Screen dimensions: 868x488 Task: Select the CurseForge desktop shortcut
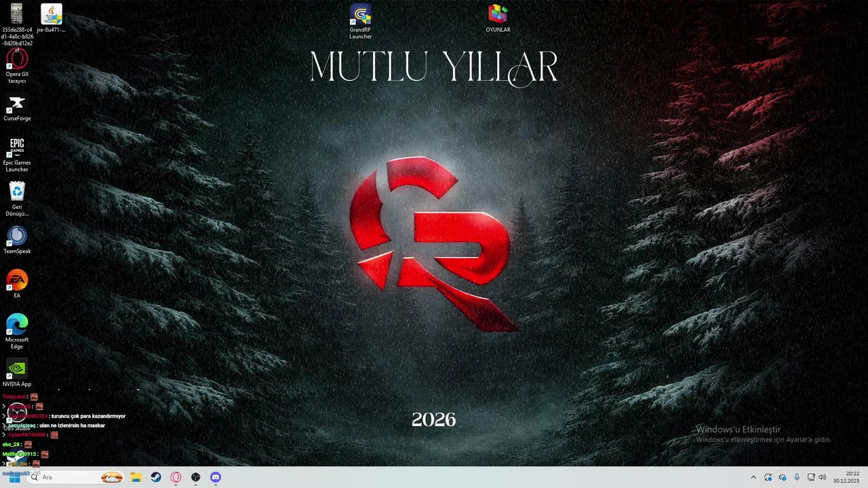click(17, 108)
